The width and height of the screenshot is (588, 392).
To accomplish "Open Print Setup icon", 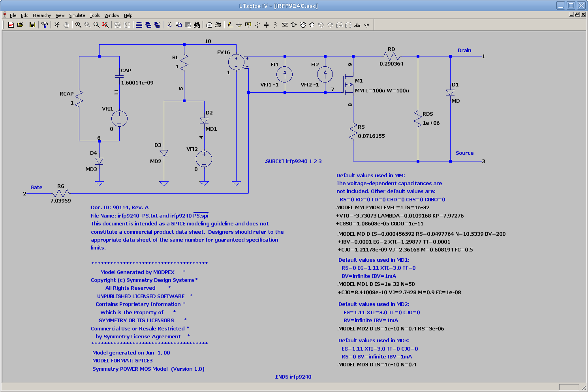I will (x=209, y=25).
